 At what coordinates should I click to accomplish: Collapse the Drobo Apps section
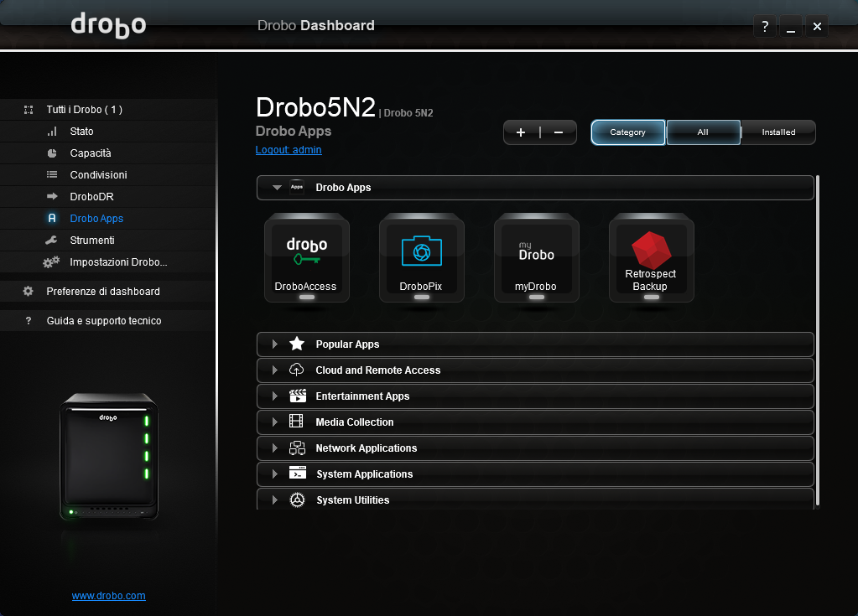click(278, 188)
